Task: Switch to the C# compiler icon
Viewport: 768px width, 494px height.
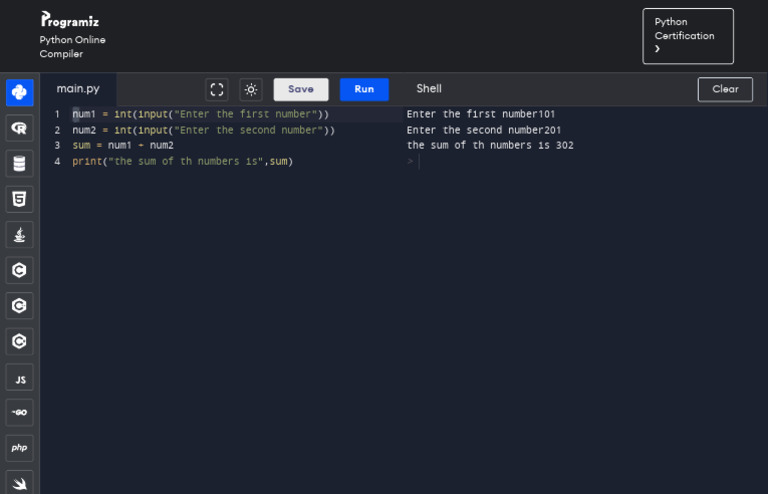Action: pos(20,341)
